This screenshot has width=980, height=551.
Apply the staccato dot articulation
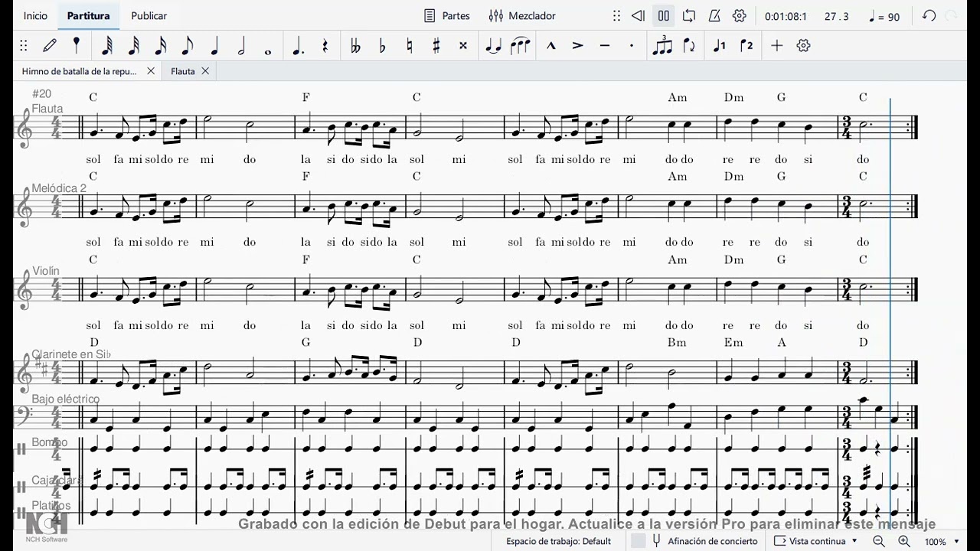631,46
